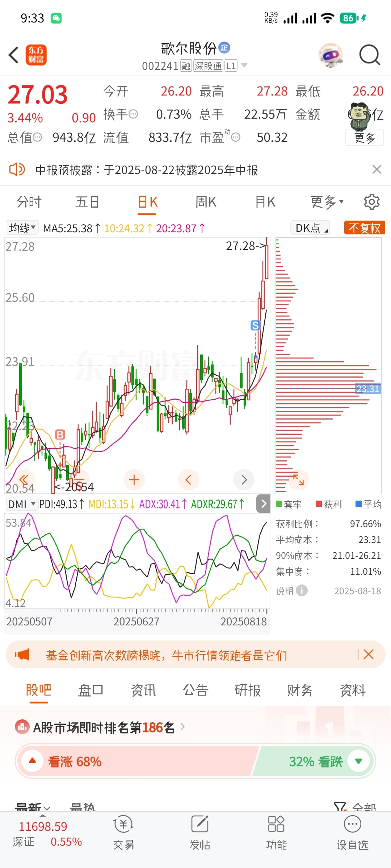Tap the back arrow icon
This screenshot has width=391, height=868.
pos(14,55)
